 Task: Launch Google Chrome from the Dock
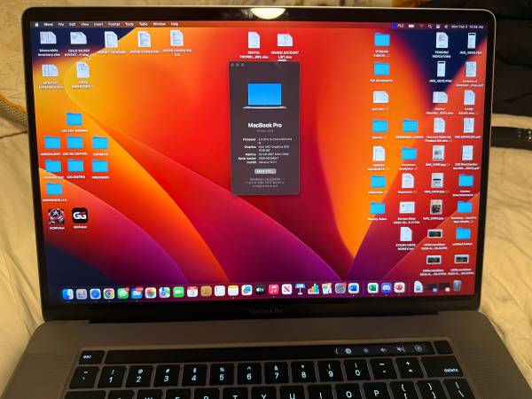pyautogui.click(x=108, y=293)
